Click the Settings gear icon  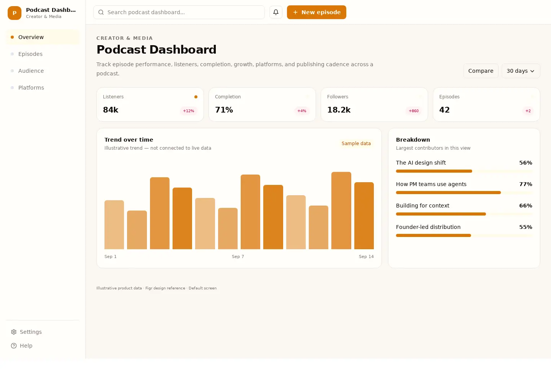14,332
